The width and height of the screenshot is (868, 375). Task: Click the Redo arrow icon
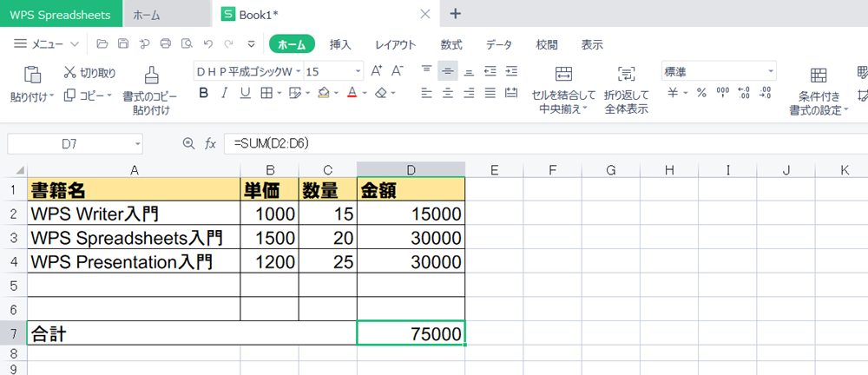(228, 44)
